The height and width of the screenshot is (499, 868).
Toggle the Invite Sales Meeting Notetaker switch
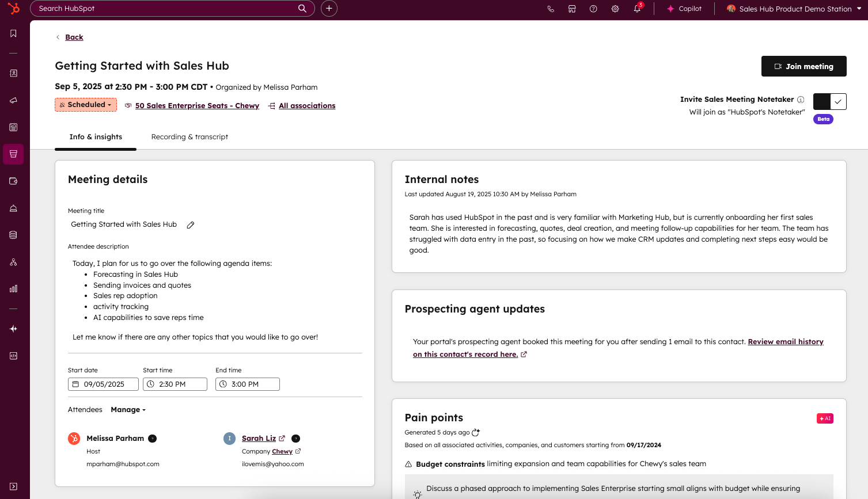tap(830, 101)
